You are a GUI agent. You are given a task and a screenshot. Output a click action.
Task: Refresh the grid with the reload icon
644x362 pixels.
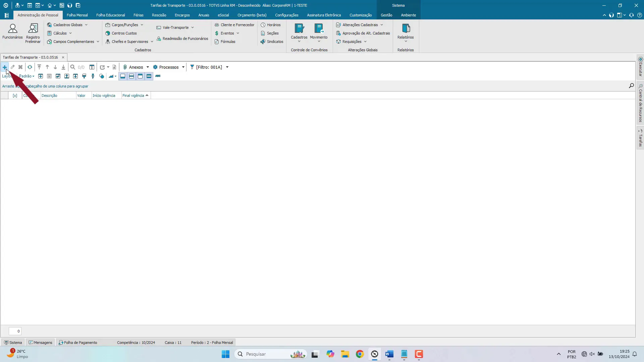30,67
